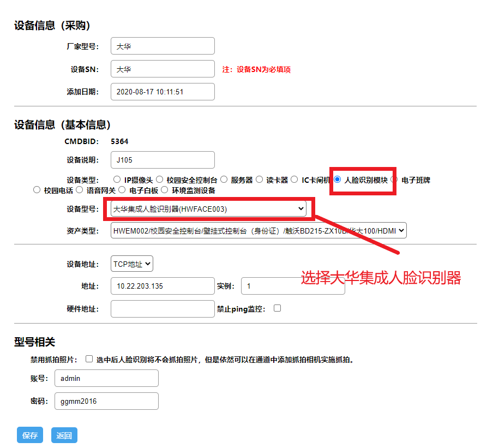Select the 服务器 radio option

[224, 180]
